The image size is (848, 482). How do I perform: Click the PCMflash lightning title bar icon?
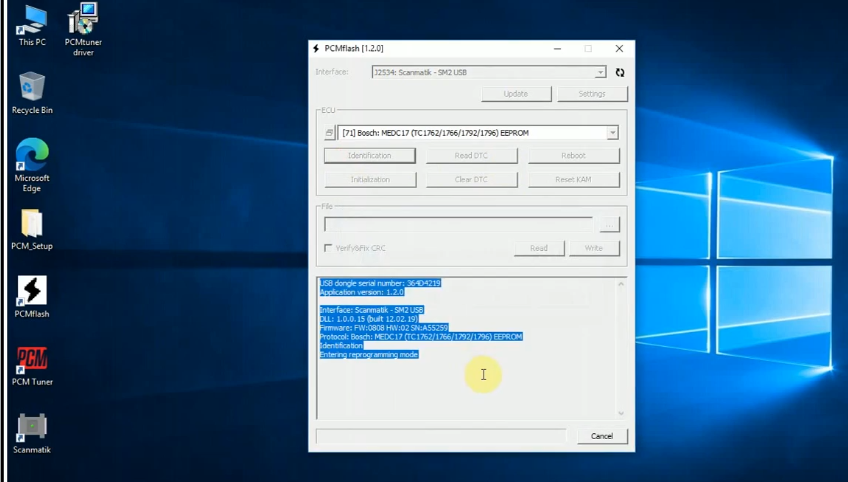(316, 49)
